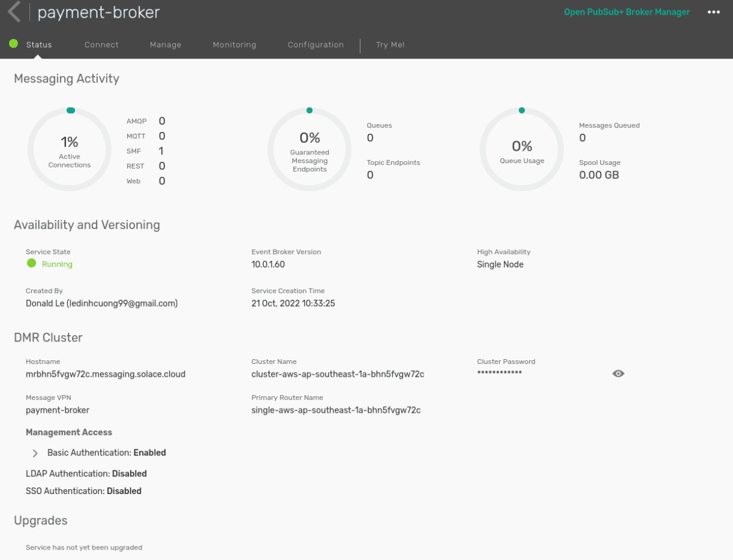Click the Queue Usage percentage ring
The width and height of the screenshot is (733, 560).
(x=522, y=148)
